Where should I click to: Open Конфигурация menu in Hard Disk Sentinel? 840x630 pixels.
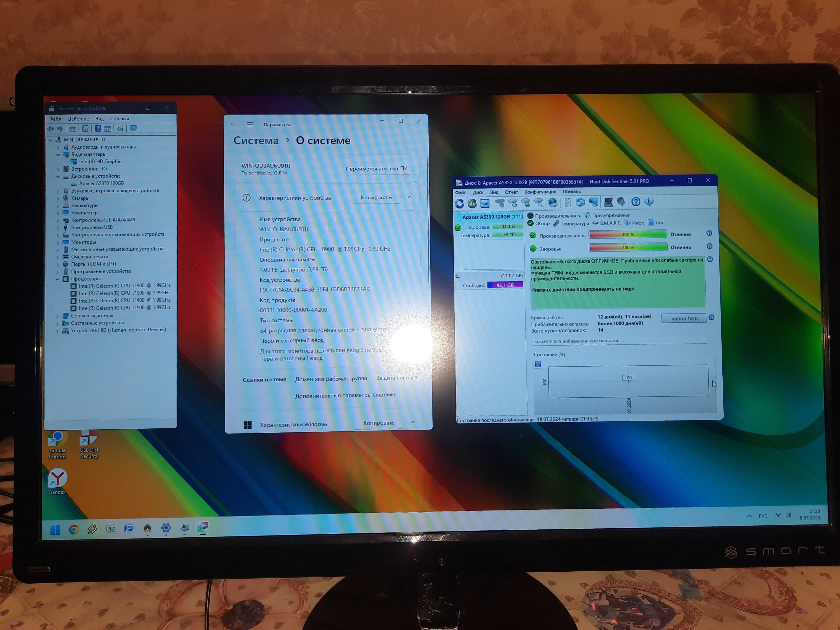point(540,192)
